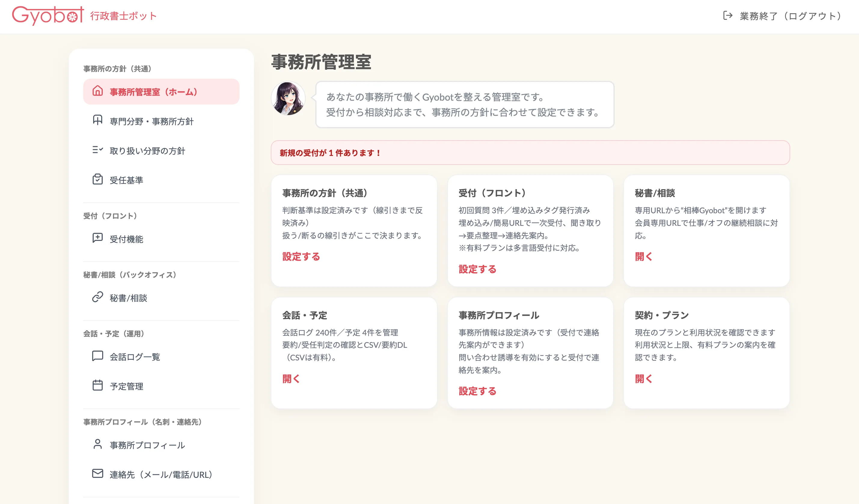Click the chat bubble icon for 会話ログ一覧

(x=97, y=356)
